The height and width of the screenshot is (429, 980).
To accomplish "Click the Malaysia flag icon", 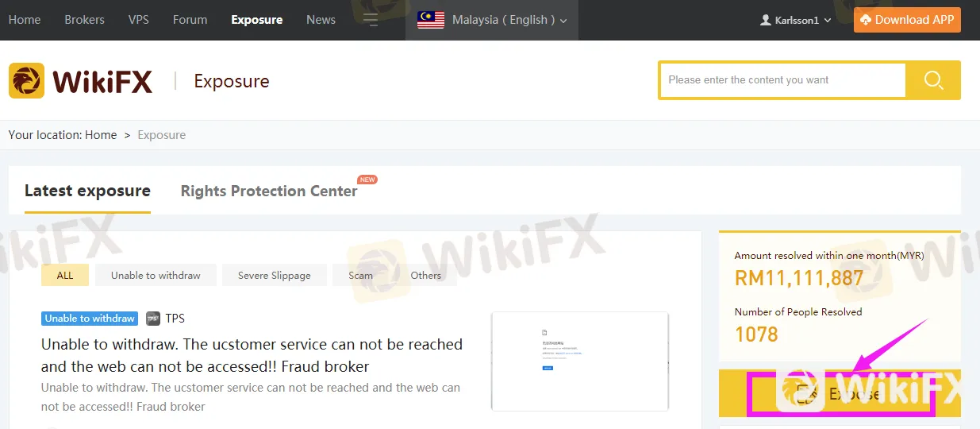I will tap(431, 20).
